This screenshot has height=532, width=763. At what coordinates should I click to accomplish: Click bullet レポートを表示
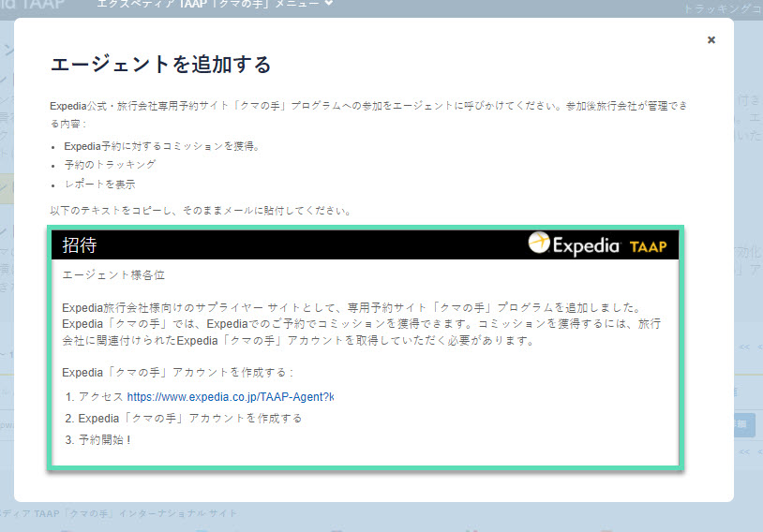click(x=99, y=185)
